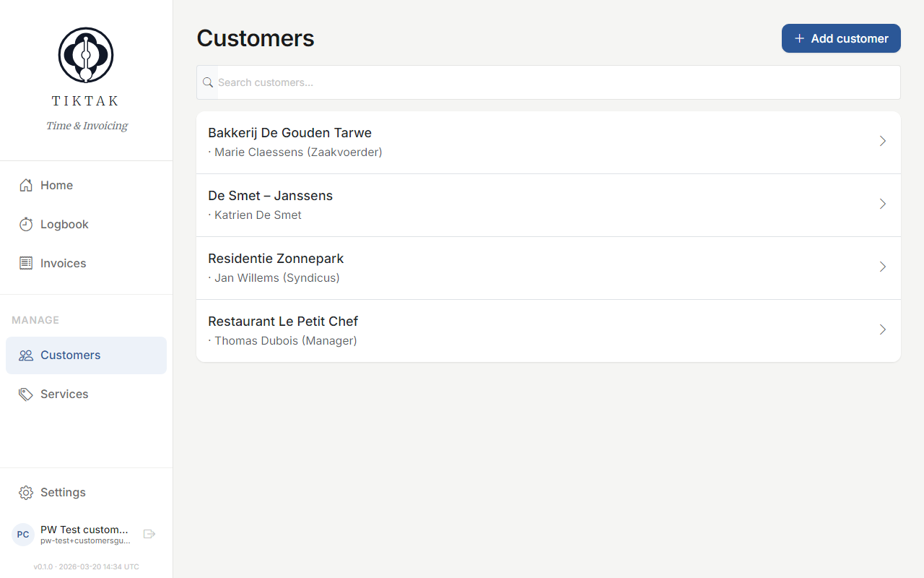Expand the Bakkerij De Gouden Tarwe chevron
924x578 pixels.
click(882, 142)
